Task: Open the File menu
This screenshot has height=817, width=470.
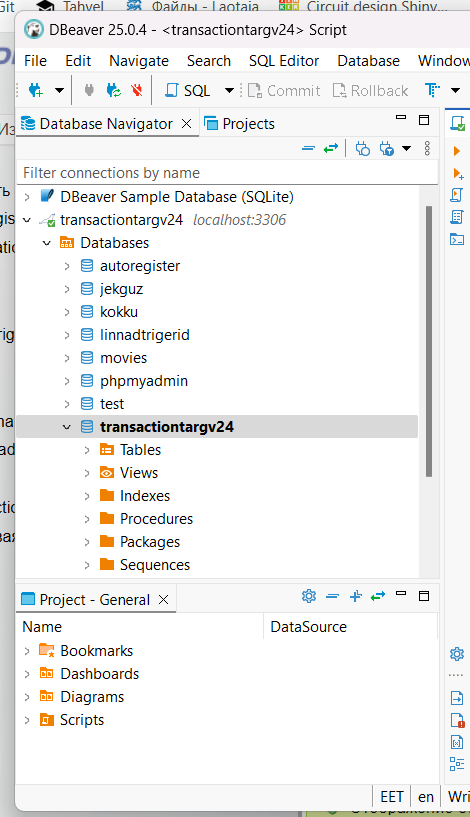Action: click(35, 61)
